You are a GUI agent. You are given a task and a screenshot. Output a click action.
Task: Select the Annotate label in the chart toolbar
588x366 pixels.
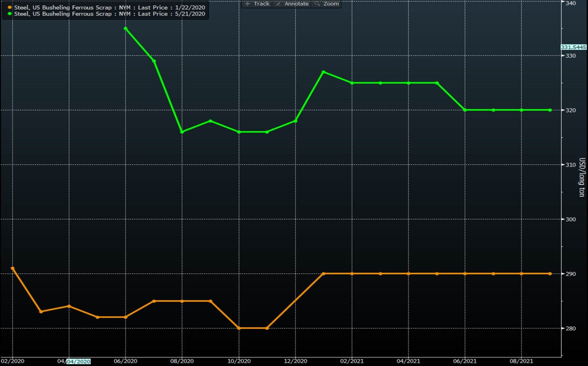coord(296,4)
